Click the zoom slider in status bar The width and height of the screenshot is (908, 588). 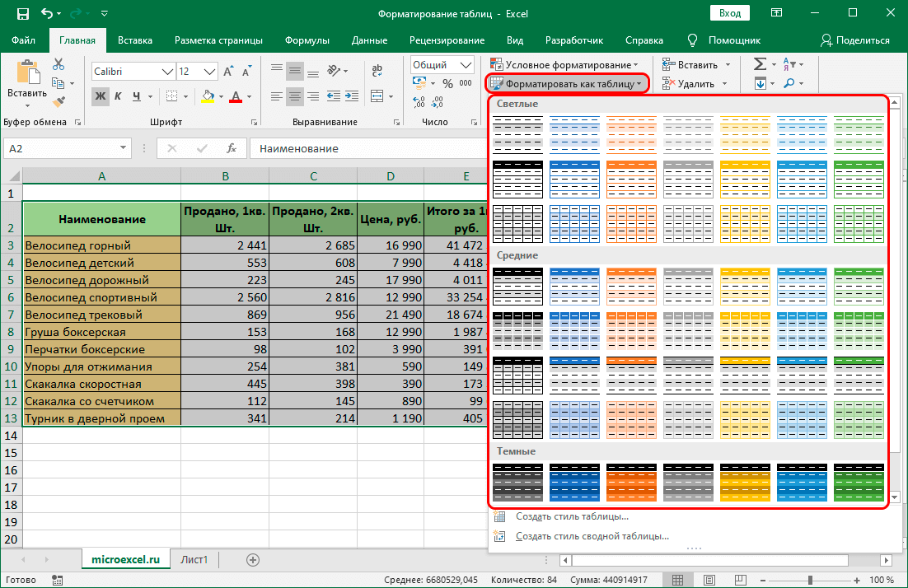[810, 579]
